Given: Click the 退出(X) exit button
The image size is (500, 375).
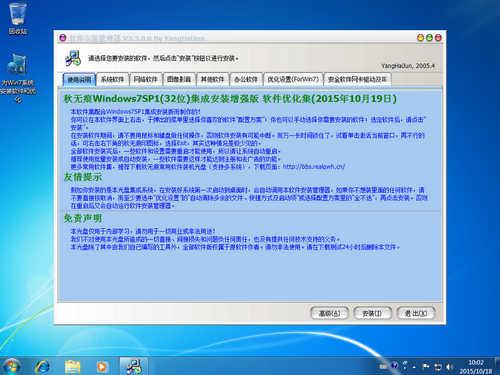Looking at the screenshot, I should pyautogui.click(x=416, y=313).
